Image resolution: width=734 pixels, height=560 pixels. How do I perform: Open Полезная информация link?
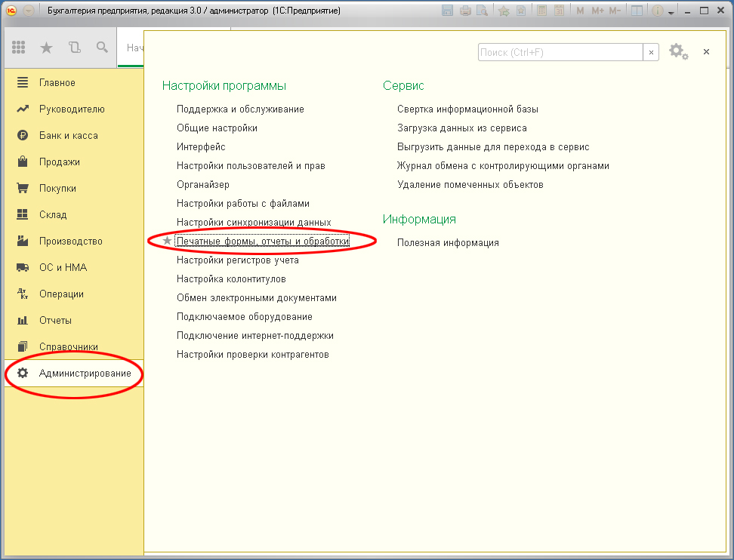[x=448, y=243]
